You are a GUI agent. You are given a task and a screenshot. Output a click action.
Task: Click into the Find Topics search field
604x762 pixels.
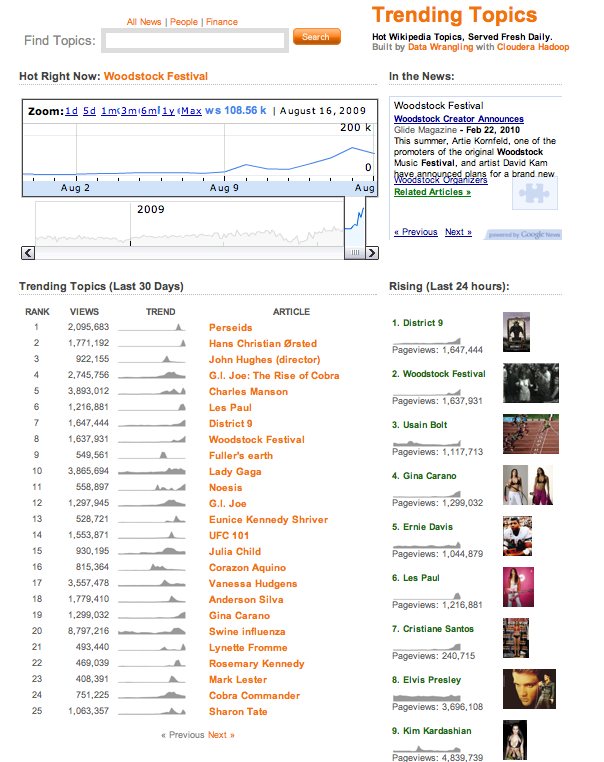(195, 41)
